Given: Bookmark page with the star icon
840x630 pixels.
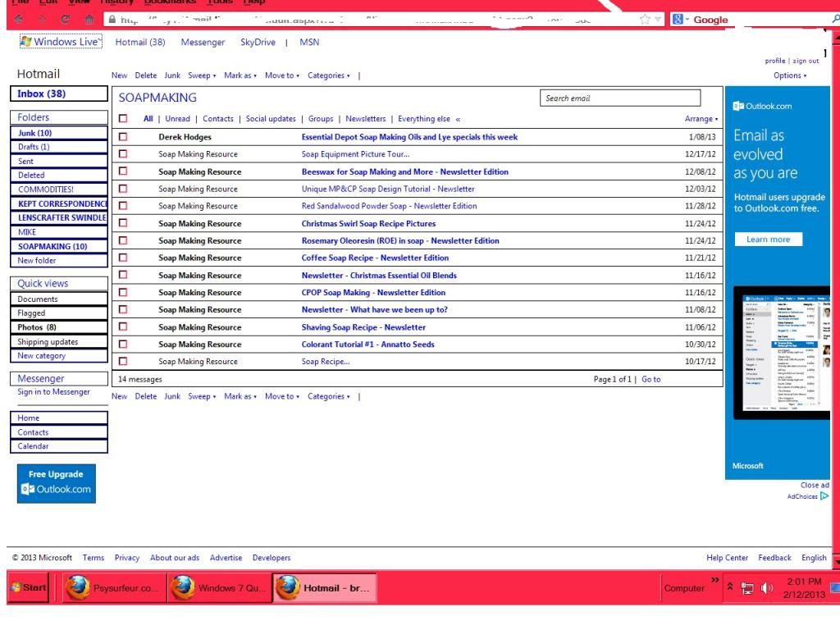Looking at the screenshot, I should [x=645, y=20].
